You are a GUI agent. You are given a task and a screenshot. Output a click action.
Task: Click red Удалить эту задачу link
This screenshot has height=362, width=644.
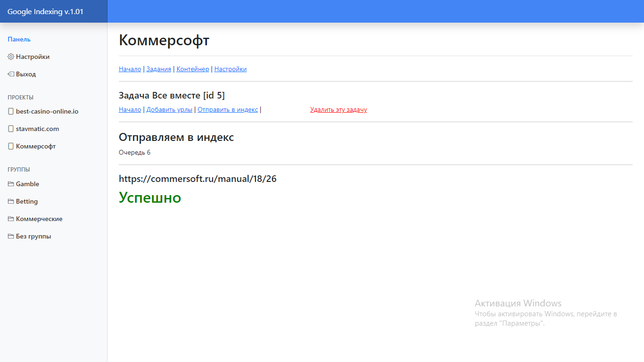click(339, 109)
